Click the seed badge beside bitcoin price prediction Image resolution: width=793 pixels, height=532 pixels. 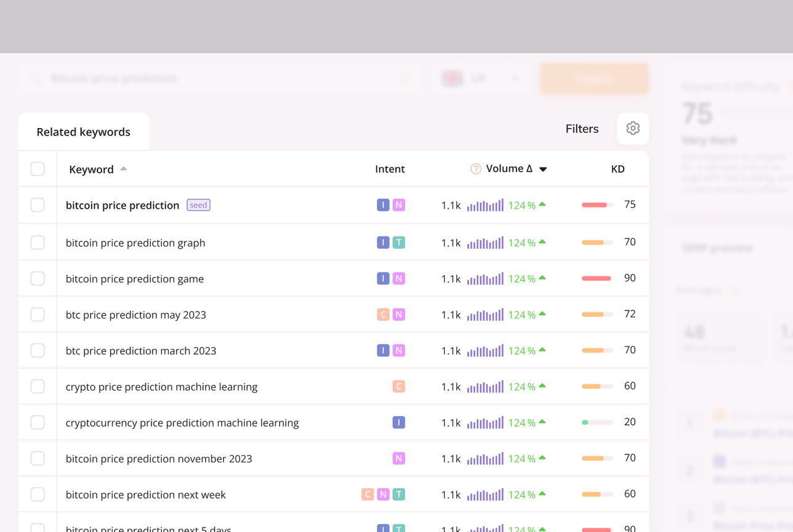(x=198, y=205)
